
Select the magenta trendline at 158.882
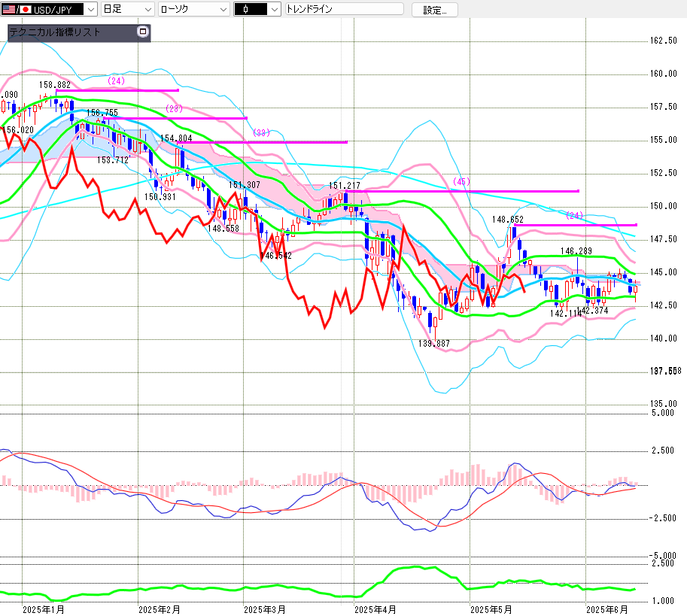point(117,90)
